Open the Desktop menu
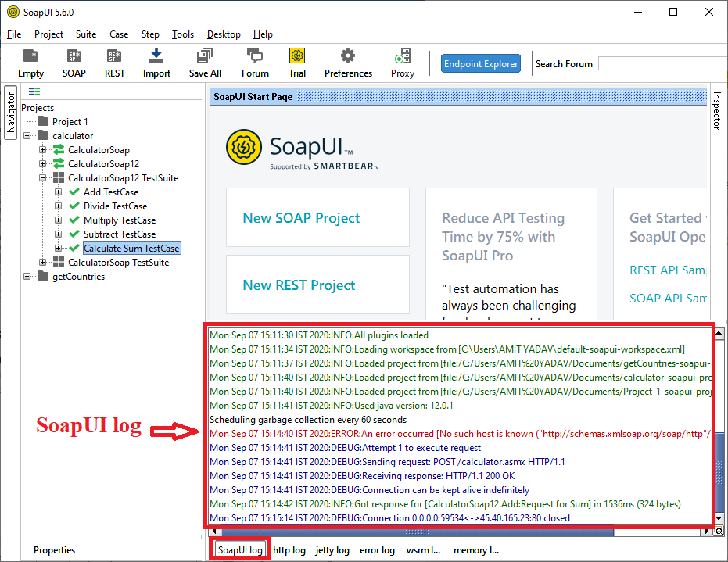The width and height of the screenshot is (728, 562). [224, 34]
